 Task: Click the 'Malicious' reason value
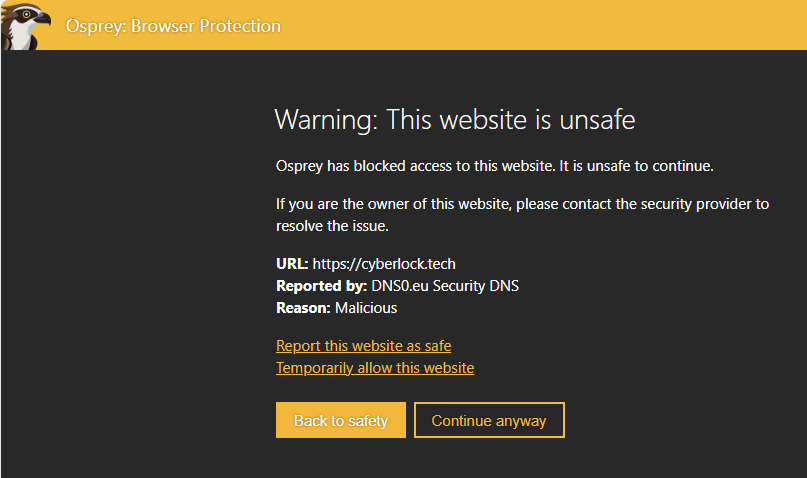[366, 308]
